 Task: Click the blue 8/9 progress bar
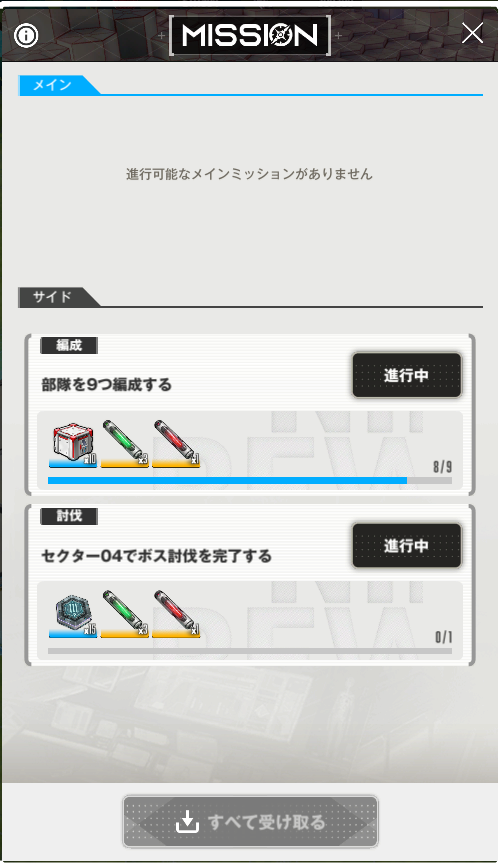click(x=250, y=480)
